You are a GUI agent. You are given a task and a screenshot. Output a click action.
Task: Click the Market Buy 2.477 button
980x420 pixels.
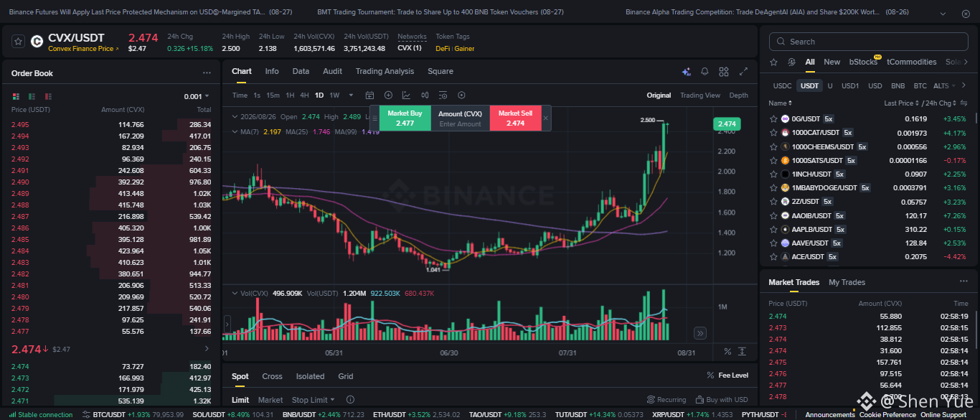[x=405, y=118]
